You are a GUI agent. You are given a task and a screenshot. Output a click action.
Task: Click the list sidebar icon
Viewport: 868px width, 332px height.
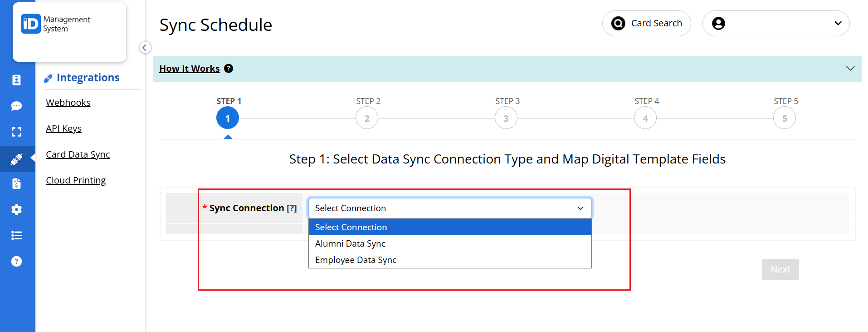click(x=17, y=235)
